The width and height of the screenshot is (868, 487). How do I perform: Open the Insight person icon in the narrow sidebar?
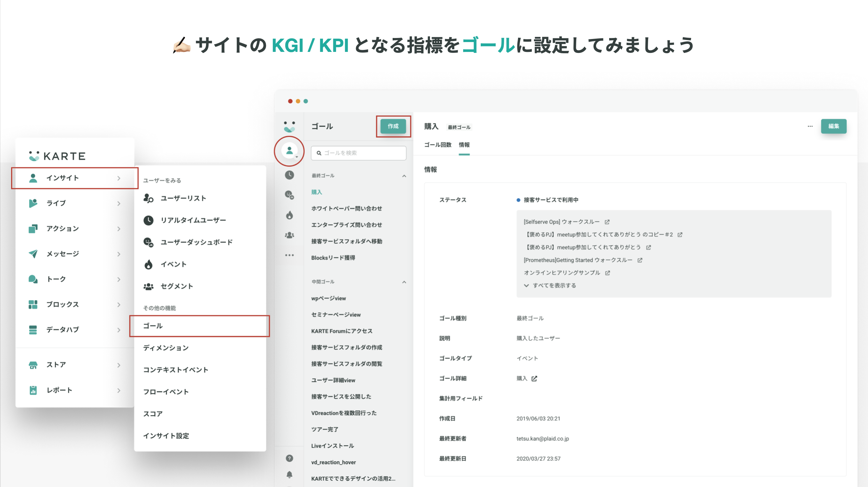pos(289,151)
